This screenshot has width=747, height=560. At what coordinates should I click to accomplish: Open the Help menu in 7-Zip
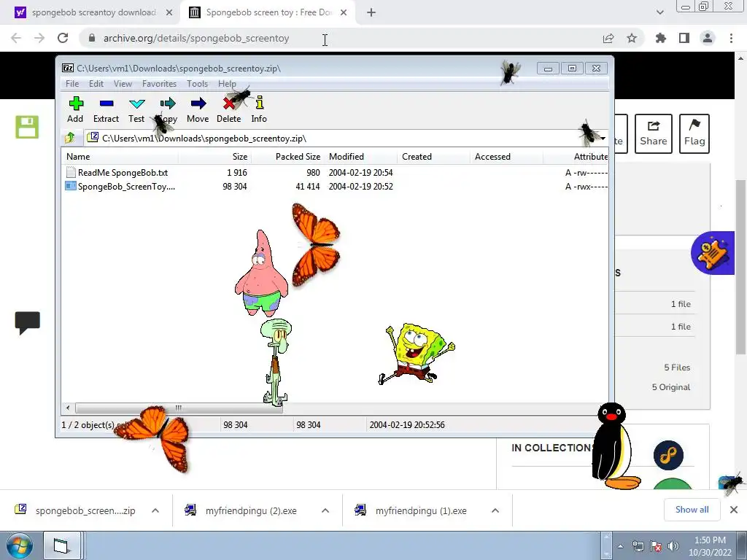228,84
